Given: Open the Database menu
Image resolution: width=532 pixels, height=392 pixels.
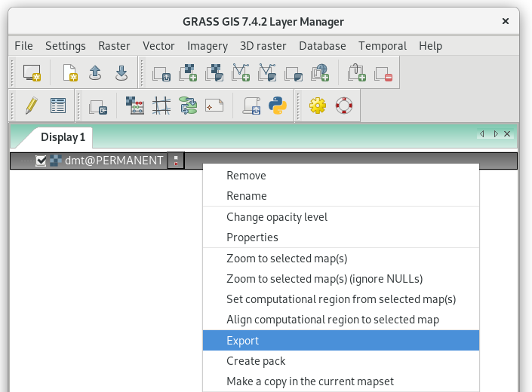Looking at the screenshot, I should [322, 46].
